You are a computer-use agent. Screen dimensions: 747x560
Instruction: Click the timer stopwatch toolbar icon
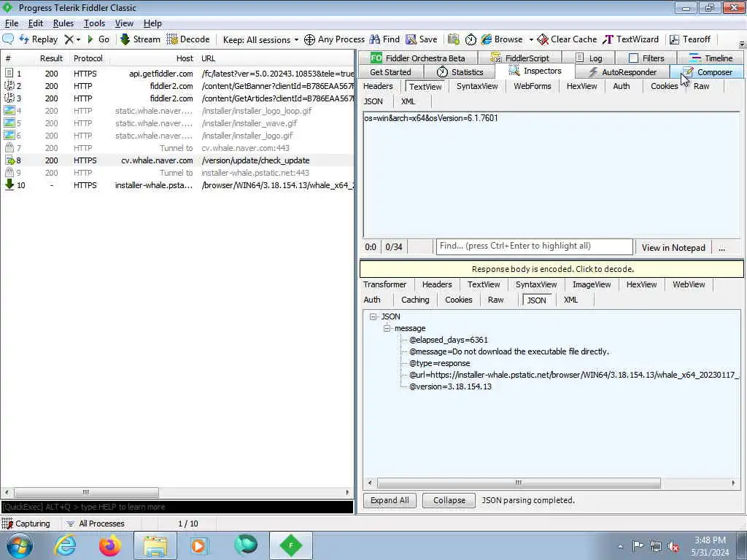pyautogui.click(x=471, y=39)
